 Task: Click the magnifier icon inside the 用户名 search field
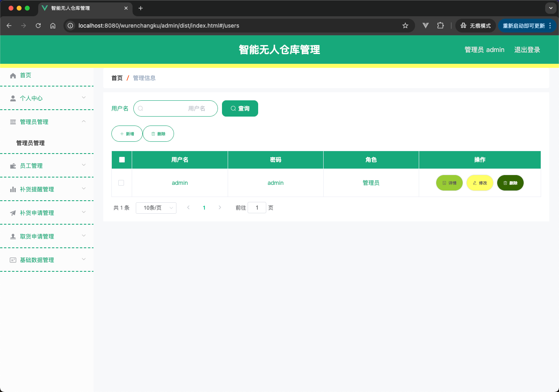pos(141,108)
